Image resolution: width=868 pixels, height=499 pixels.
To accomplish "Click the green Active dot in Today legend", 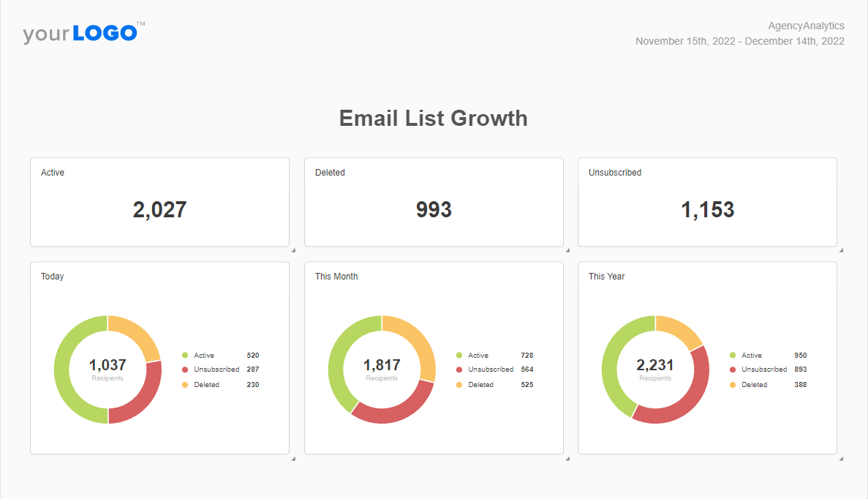I will pyautogui.click(x=185, y=356).
